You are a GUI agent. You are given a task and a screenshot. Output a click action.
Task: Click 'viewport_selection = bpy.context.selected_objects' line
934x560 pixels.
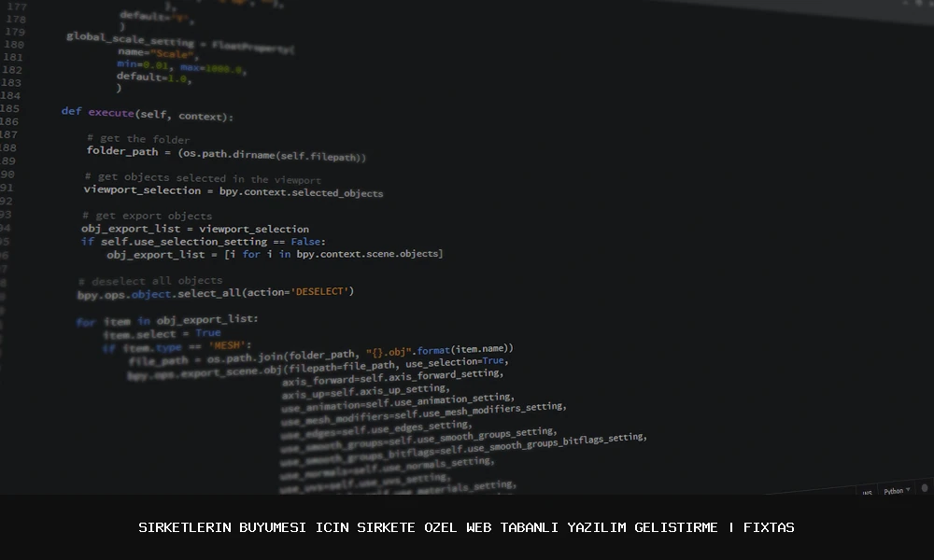click(233, 191)
